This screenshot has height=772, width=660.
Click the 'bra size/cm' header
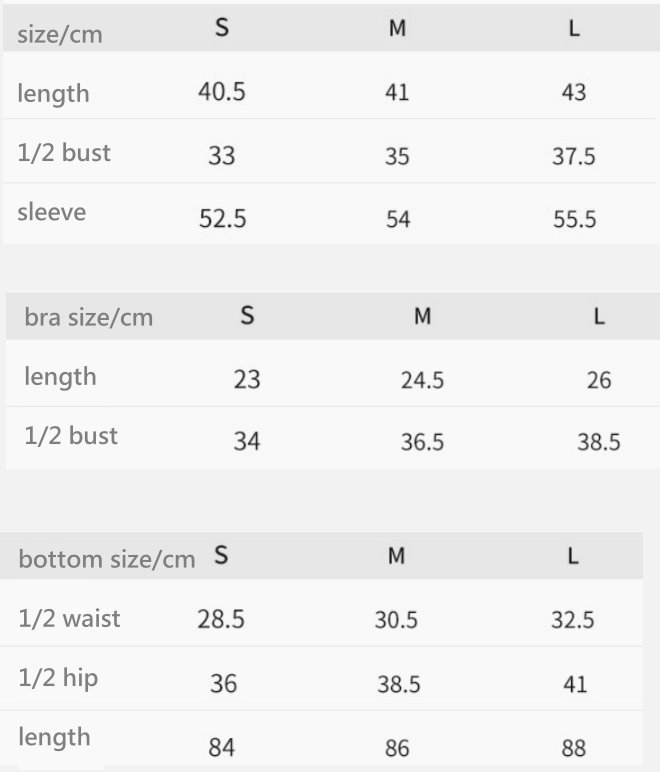coord(89,317)
